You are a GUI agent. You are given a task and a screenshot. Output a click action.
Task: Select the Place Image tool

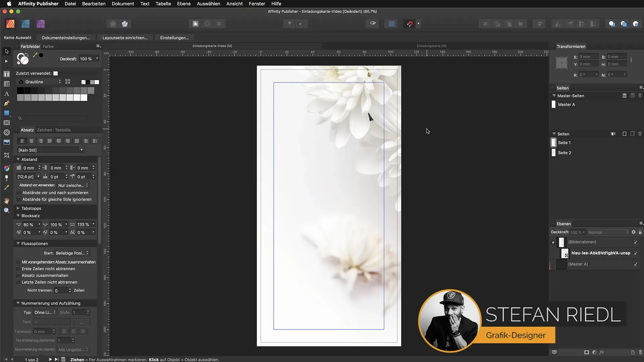pyautogui.click(x=7, y=142)
